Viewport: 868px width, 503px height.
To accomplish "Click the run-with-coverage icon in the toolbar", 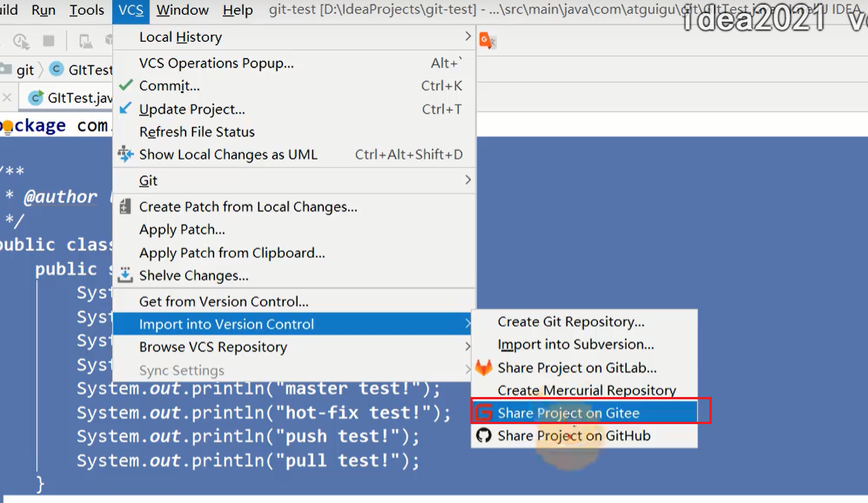I will click(x=21, y=41).
